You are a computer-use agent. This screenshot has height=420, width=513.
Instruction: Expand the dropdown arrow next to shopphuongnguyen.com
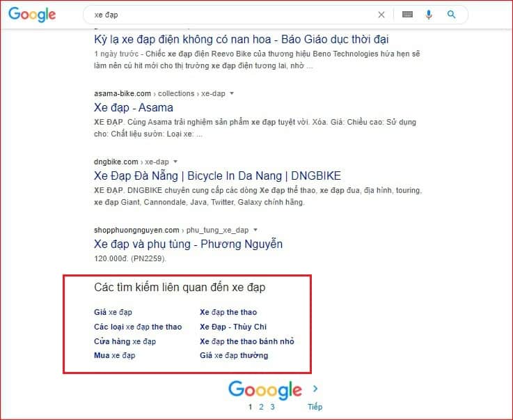point(255,230)
